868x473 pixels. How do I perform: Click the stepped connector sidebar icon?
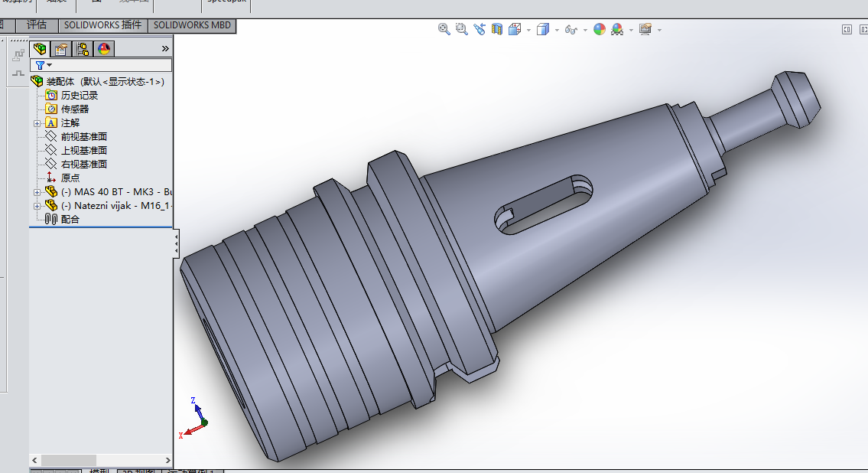pyautogui.click(x=18, y=55)
